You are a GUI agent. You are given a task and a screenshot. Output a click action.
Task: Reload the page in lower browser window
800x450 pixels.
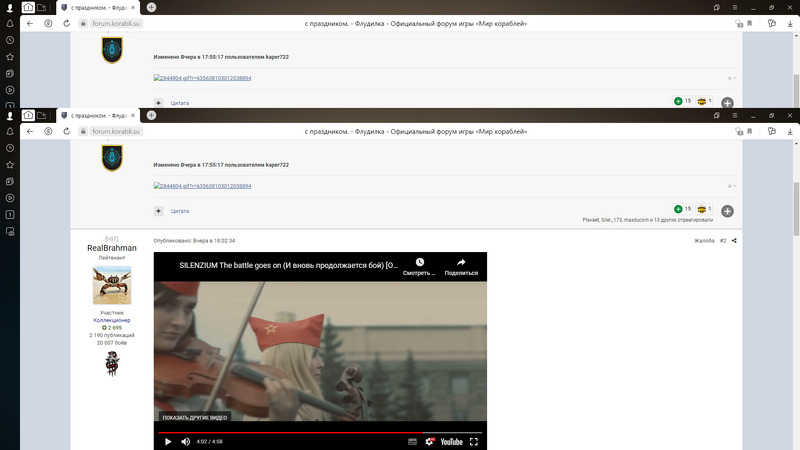pos(66,131)
